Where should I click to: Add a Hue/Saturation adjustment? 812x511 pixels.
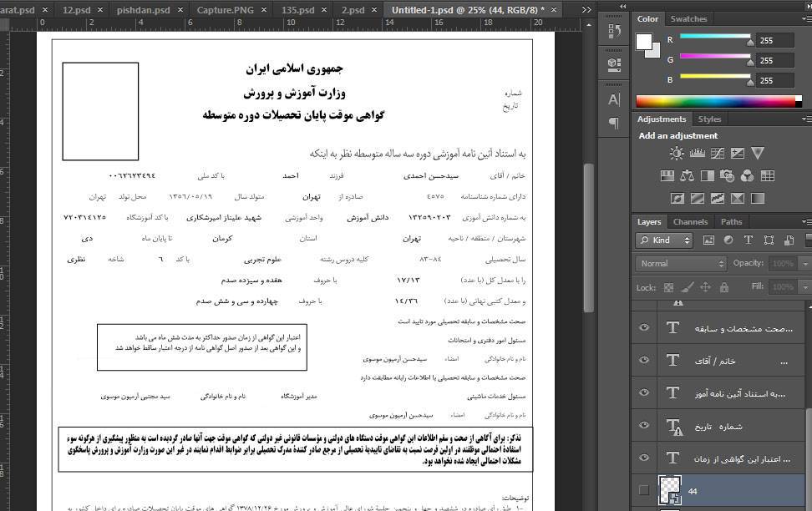tap(667, 176)
